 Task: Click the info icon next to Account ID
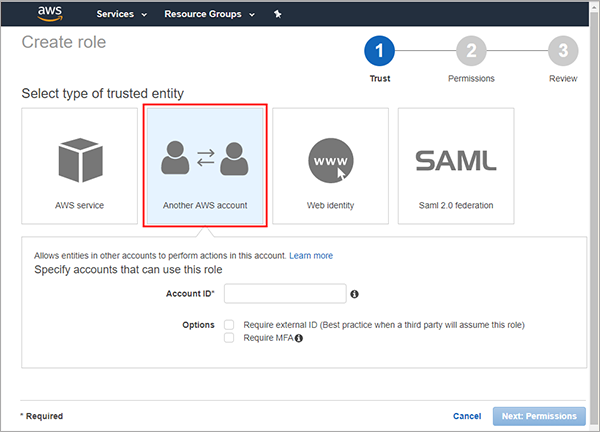(x=354, y=294)
